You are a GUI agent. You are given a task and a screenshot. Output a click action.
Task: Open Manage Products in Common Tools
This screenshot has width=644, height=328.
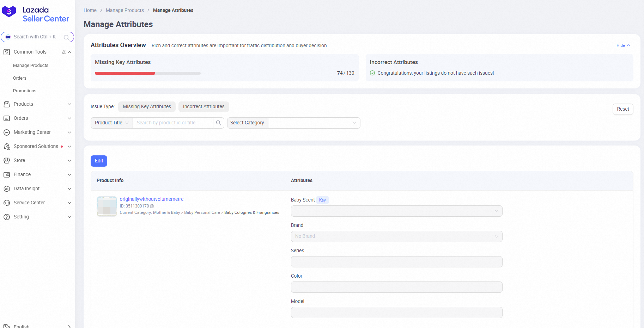[31, 66]
